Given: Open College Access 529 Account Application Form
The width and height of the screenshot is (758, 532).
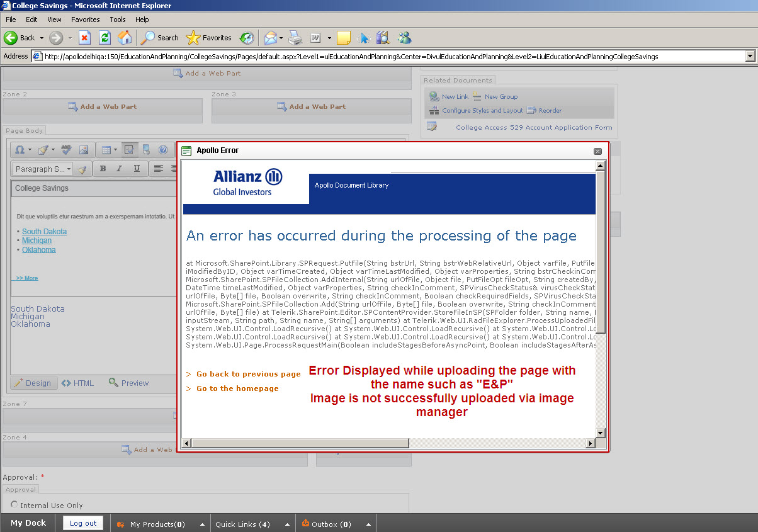Looking at the screenshot, I should pos(534,127).
